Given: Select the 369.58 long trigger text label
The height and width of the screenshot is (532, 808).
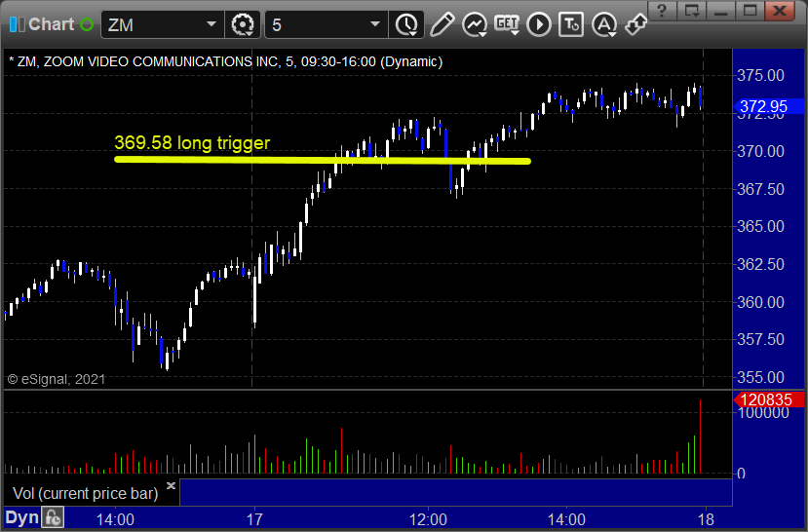Looking at the screenshot, I should [192, 142].
